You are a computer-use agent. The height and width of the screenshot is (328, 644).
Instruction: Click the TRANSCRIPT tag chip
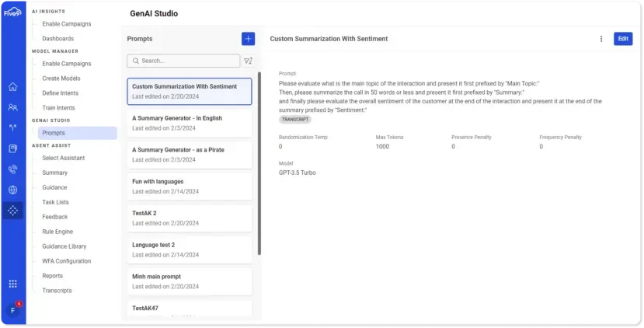pyautogui.click(x=294, y=120)
